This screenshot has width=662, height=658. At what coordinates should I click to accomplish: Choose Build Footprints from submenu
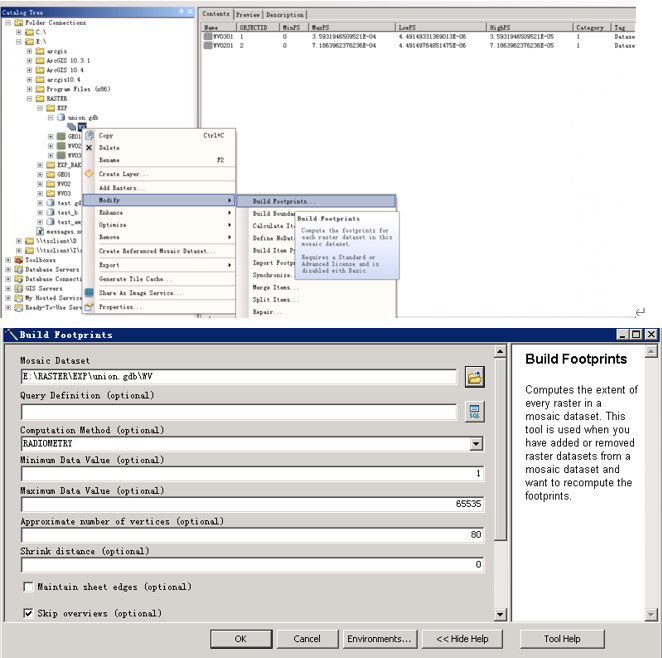316,201
